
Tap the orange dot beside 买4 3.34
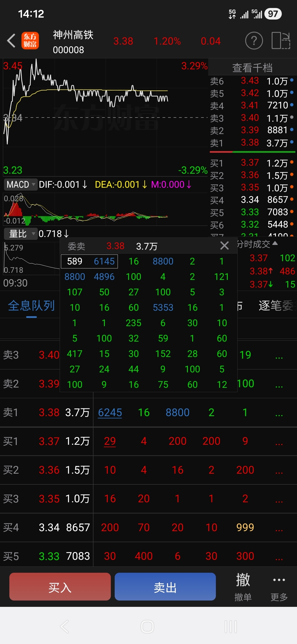pyautogui.click(x=292, y=199)
